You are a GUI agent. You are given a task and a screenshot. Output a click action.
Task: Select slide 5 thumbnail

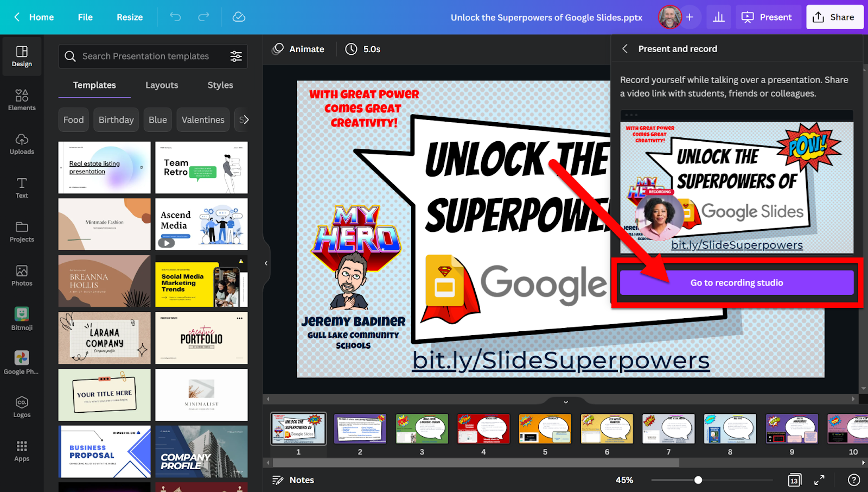point(545,428)
